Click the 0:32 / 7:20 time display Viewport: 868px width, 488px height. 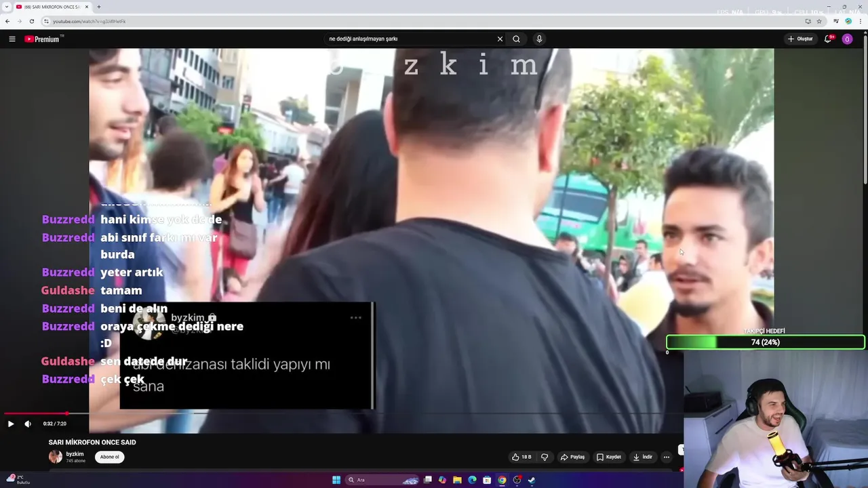(x=54, y=424)
